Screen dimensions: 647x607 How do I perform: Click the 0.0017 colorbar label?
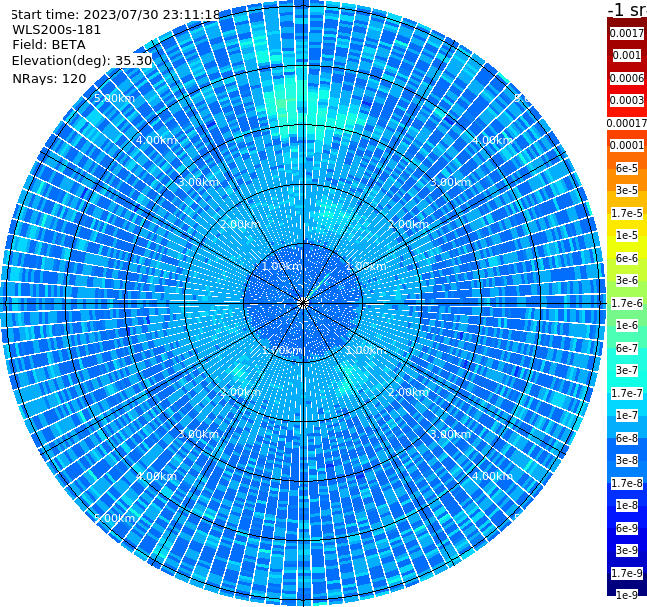[627, 33]
